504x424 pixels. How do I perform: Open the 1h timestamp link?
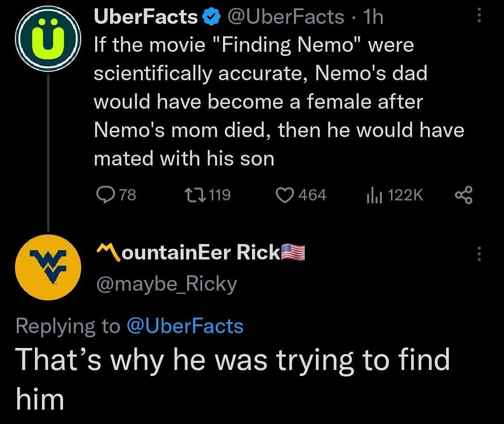pyautogui.click(x=373, y=17)
